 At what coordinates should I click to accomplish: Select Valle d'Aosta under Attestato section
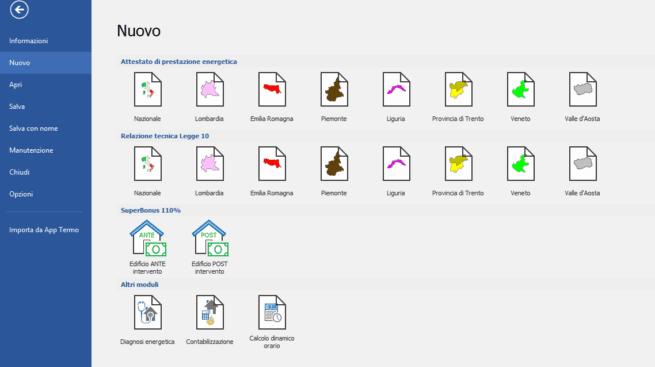pos(582,97)
